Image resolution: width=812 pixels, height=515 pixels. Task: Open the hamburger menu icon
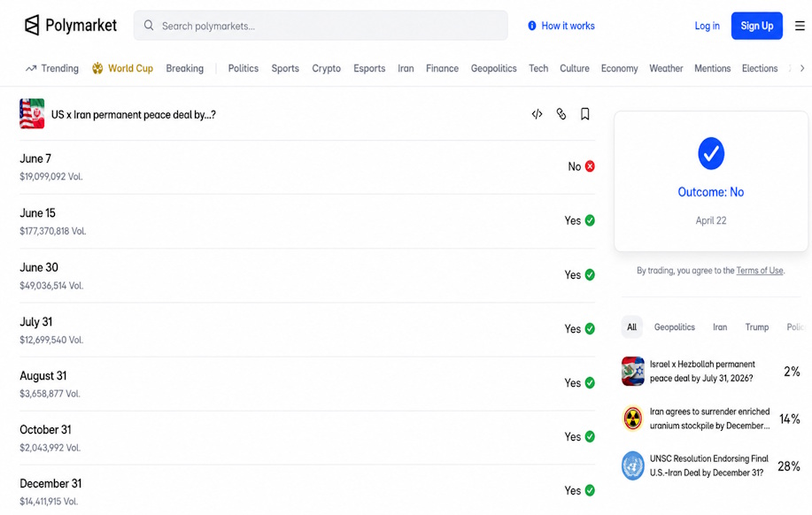[800, 26]
